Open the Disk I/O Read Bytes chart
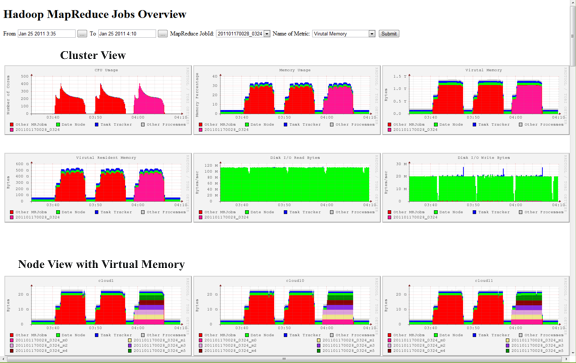 tap(287, 188)
